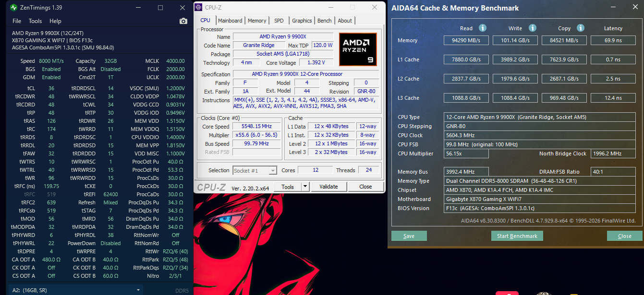Click the Name field AMD Ryzen 9 9900X
The image size is (644, 295).
point(283,37)
